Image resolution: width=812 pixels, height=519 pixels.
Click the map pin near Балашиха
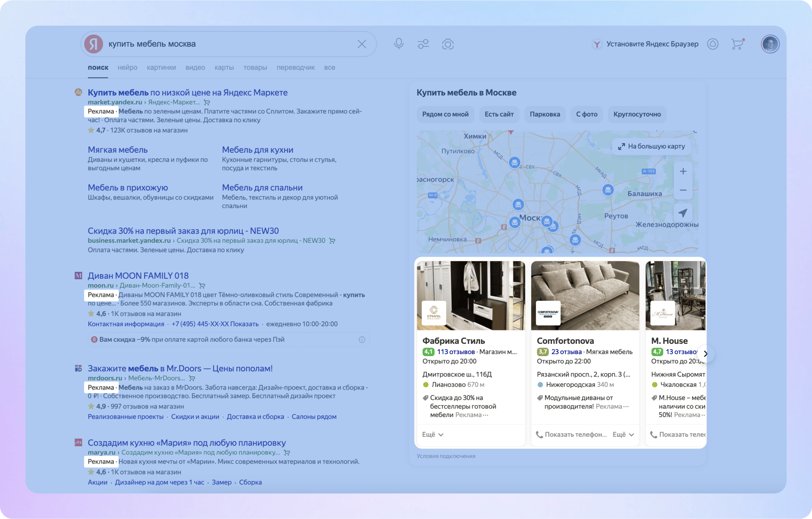pos(608,189)
